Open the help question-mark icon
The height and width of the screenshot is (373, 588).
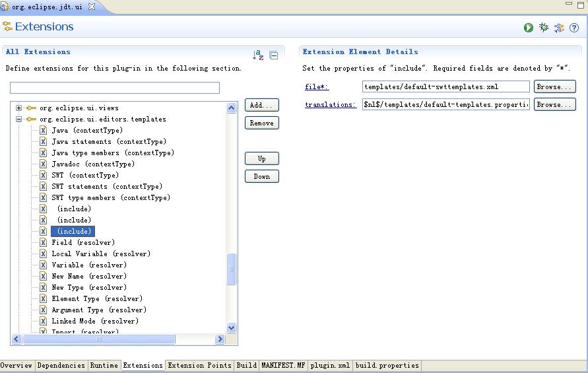[573, 27]
